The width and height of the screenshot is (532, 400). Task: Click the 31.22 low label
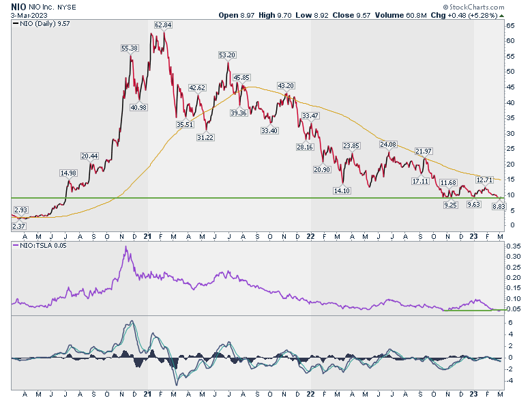(205, 137)
